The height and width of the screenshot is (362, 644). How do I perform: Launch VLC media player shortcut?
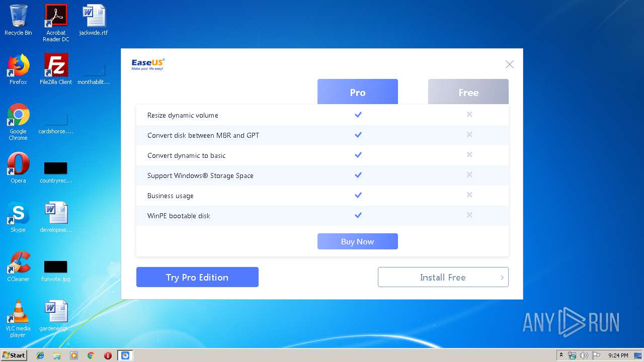[18, 319]
